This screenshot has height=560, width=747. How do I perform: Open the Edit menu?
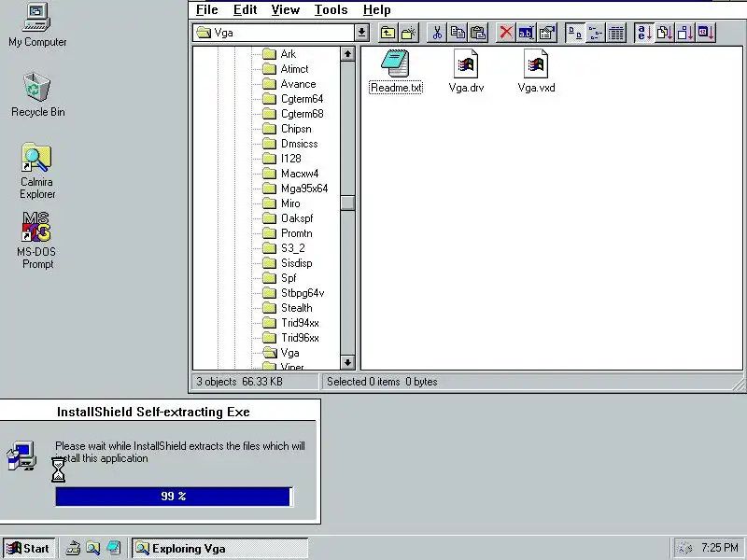pyautogui.click(x=245, y=9)
